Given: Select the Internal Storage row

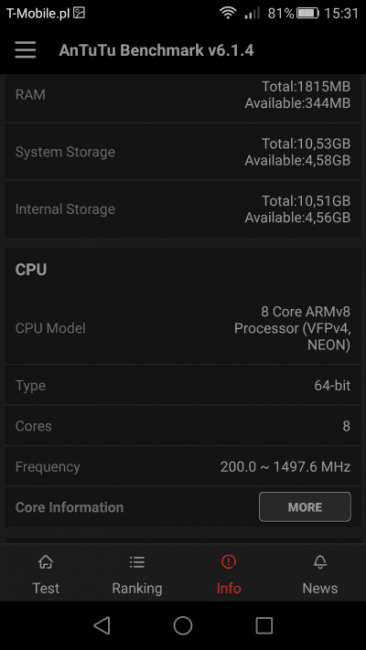Looking at the screenshot, I should 183,209.
